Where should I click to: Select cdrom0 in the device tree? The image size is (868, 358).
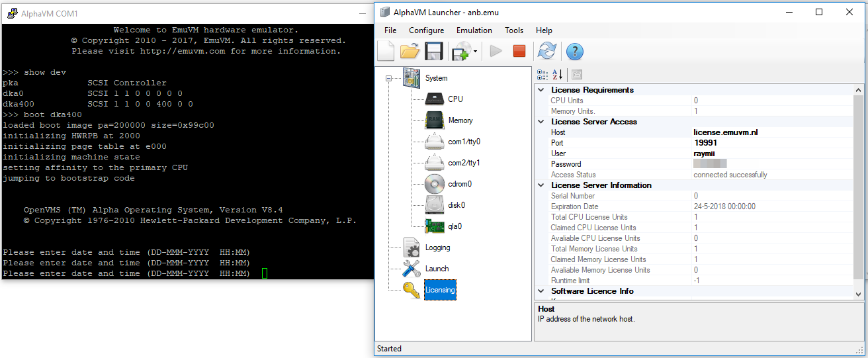pyautogui.click(x=460, y=184)
